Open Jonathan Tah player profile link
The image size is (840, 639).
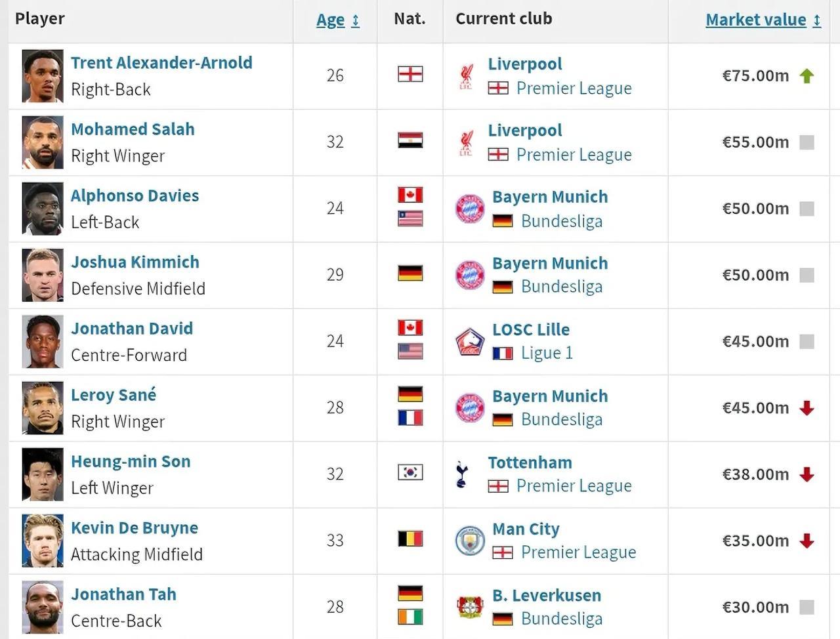(x=123, y=594)
